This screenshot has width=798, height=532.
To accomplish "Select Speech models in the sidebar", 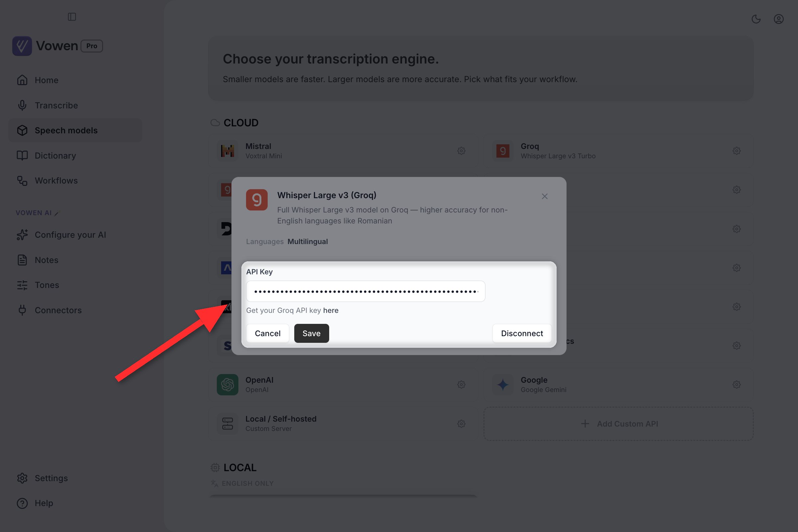I will (x=75, y=130).
